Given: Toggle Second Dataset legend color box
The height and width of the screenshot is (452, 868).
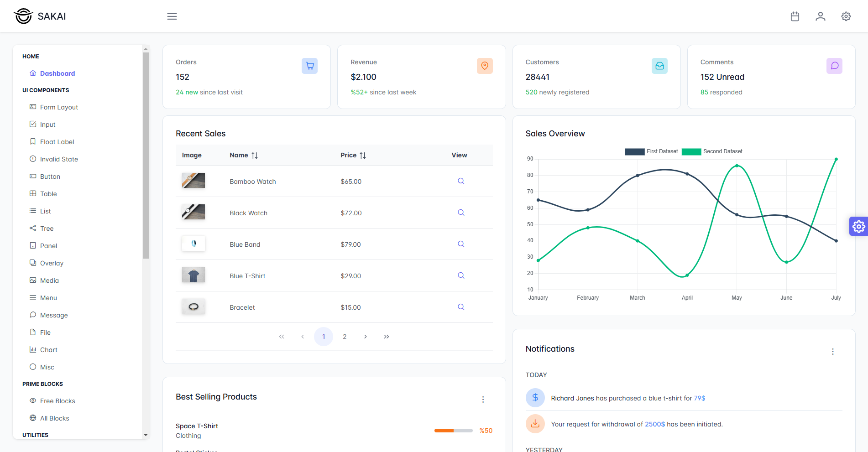Looking at the screenshot, I should point(691,152).
